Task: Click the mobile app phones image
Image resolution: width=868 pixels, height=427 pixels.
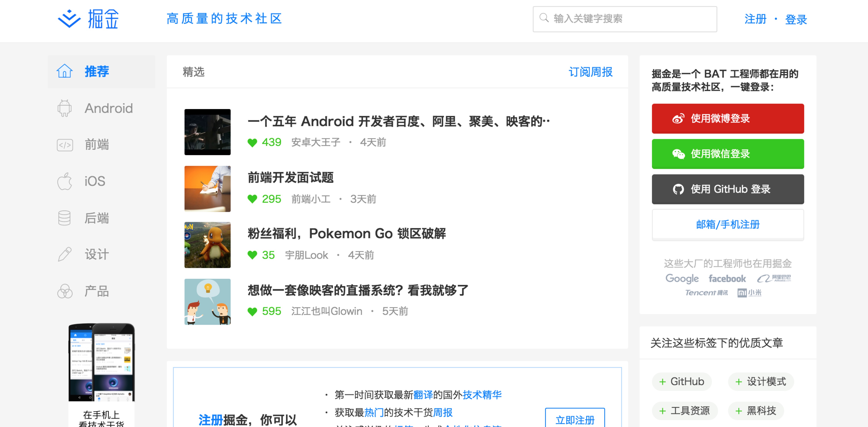Action: coord(101,362)
